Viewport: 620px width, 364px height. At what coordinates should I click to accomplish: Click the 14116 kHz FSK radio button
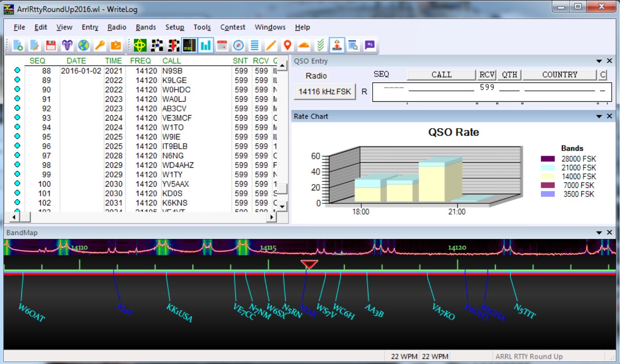click(325, 92)
